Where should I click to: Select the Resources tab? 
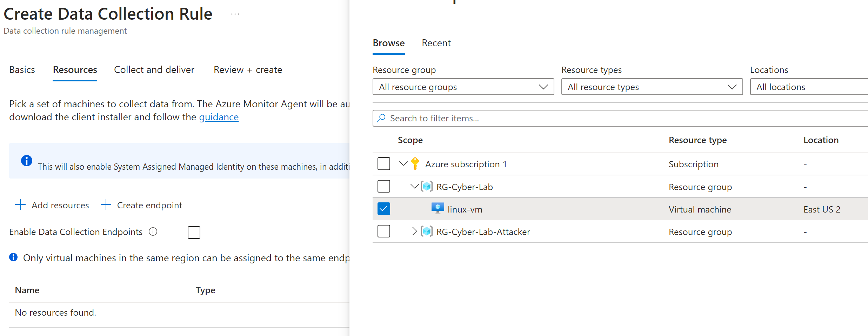click(x=75, y=70)
